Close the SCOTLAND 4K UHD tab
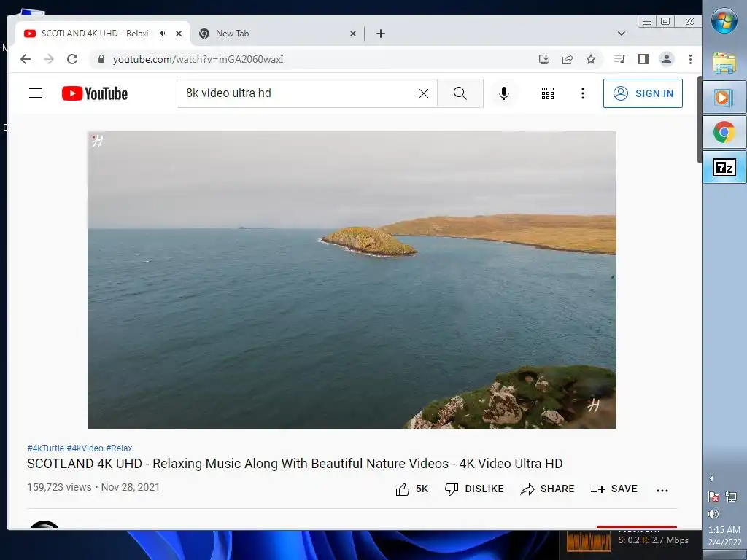The height and width of the screenshot is (560, 747). 179,34
